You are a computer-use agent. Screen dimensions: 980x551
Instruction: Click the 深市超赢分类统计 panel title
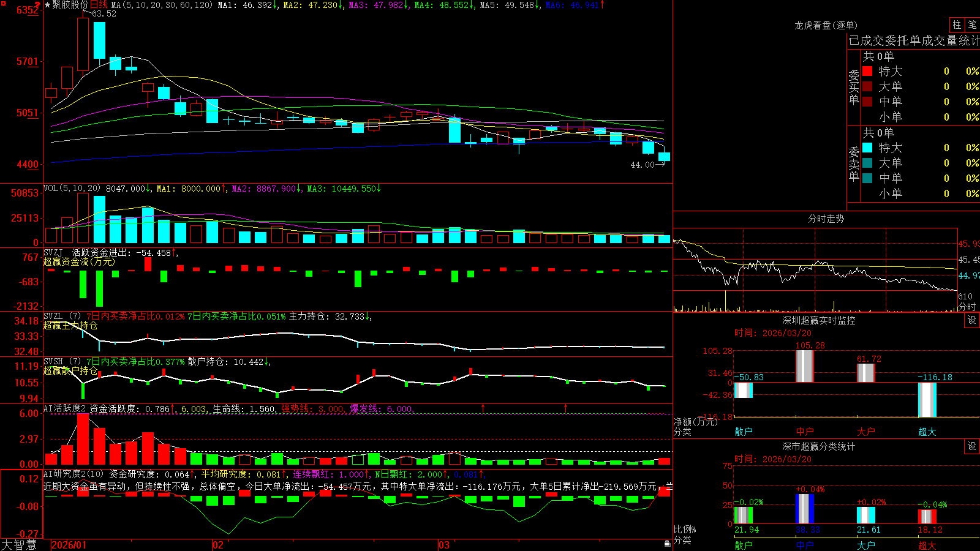818,446
